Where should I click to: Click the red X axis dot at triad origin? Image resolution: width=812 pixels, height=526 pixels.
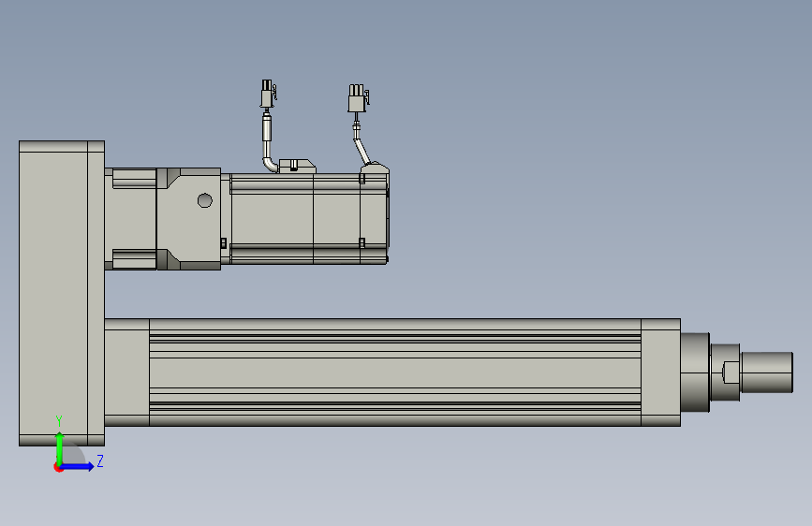[58, 467]
